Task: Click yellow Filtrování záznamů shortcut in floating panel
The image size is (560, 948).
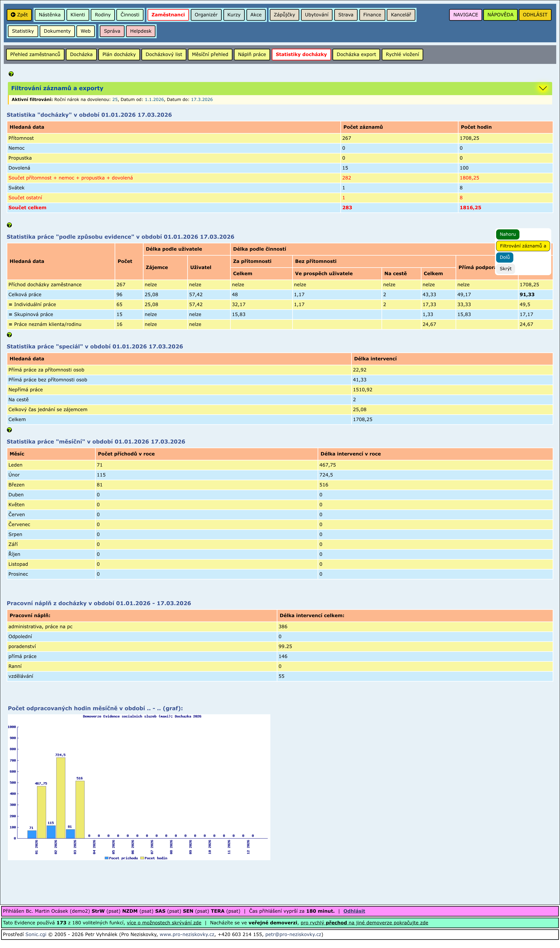Action: 523,246
